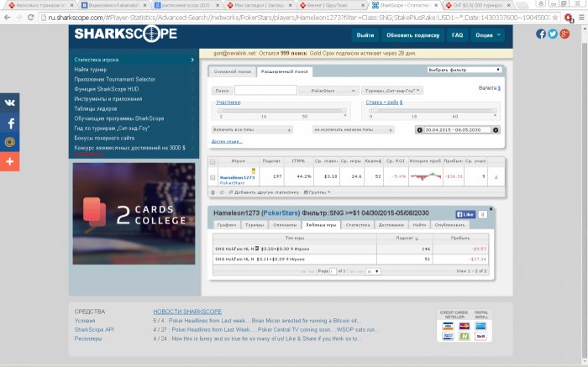Screen dimensions: 588x367
Task: Click the Facebook Like button
Action: (x=465, y=214)
